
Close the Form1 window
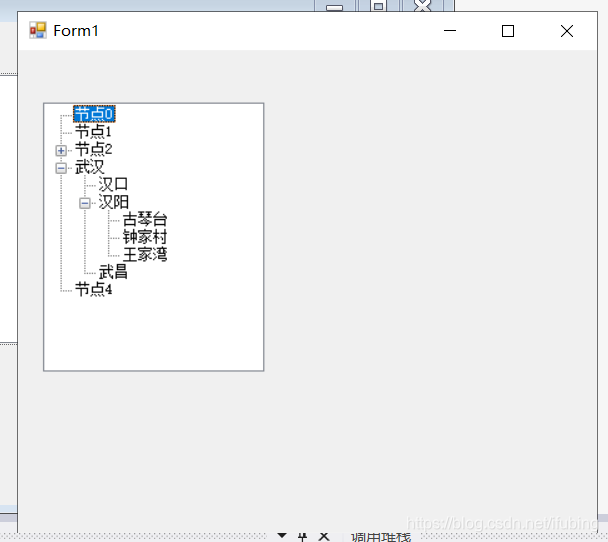point(567,31)
